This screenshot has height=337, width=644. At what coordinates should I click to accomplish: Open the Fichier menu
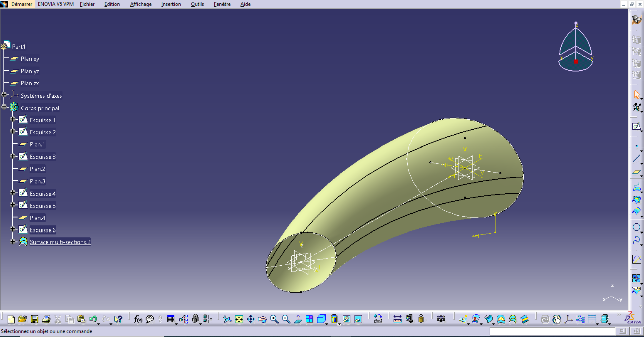point(87,4)
